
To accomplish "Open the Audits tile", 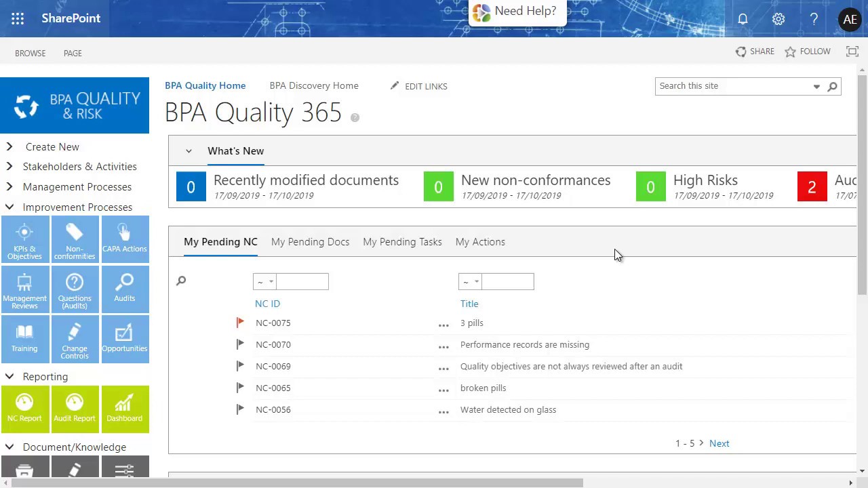I will (125, 290).
